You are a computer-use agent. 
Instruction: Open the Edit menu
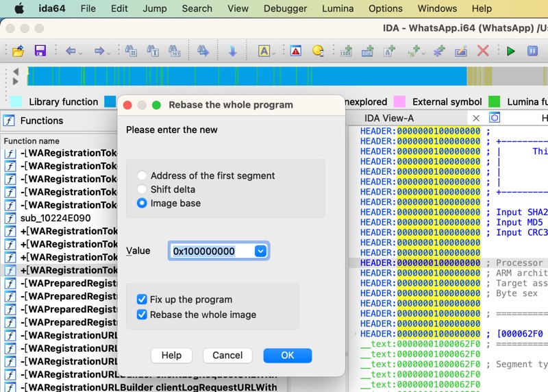click(x=119, y=8)
